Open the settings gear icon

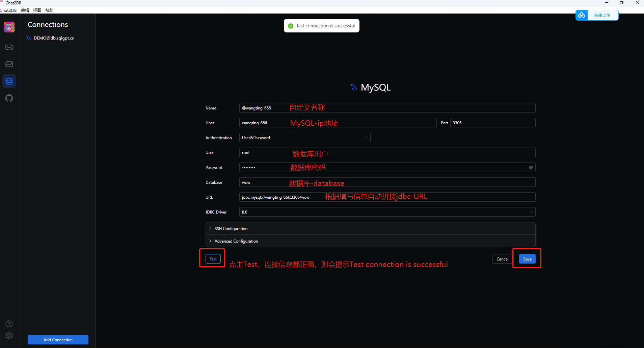(9, 335)
